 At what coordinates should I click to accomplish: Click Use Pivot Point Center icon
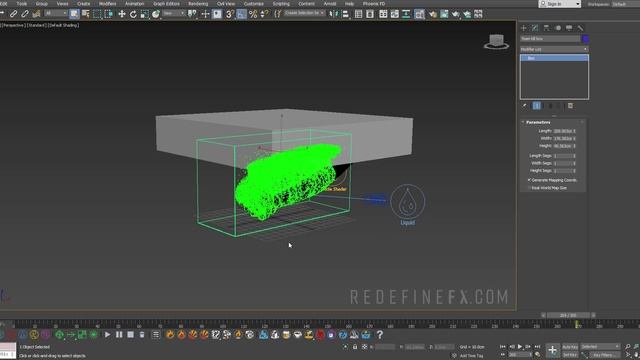(192, 14)
